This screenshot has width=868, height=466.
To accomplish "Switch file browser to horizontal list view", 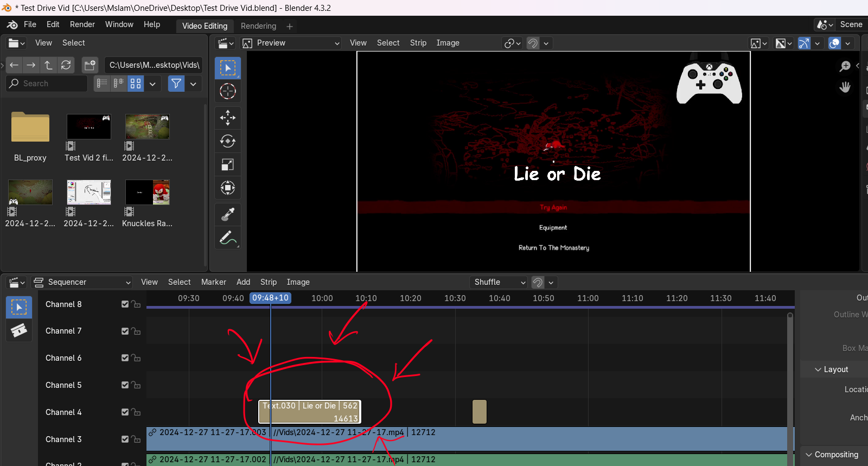I will click(119, 84).
